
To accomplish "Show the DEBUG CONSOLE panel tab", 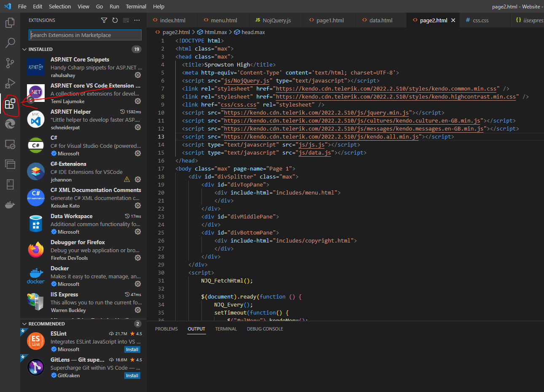I will coord(265,329).
